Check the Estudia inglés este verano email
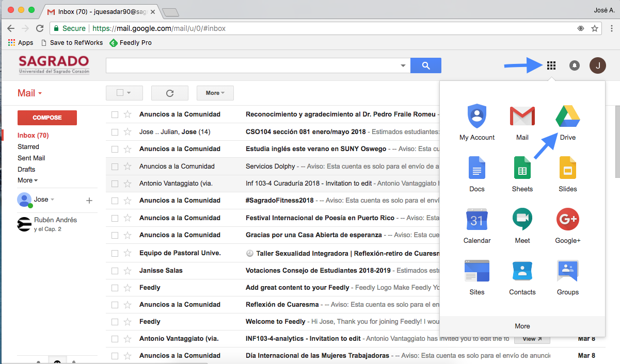The image size is (620, 364). 115,149
